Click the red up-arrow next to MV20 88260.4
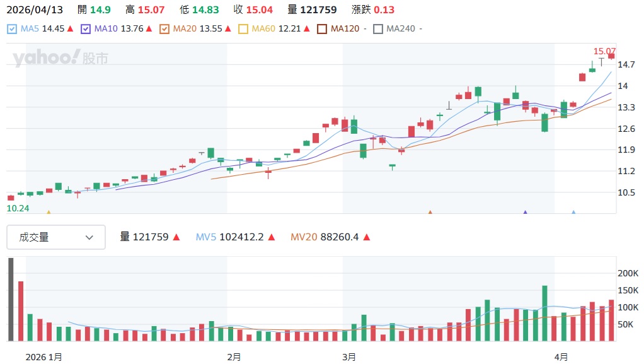This screenshot has width=644, height=364. point(367,237)
